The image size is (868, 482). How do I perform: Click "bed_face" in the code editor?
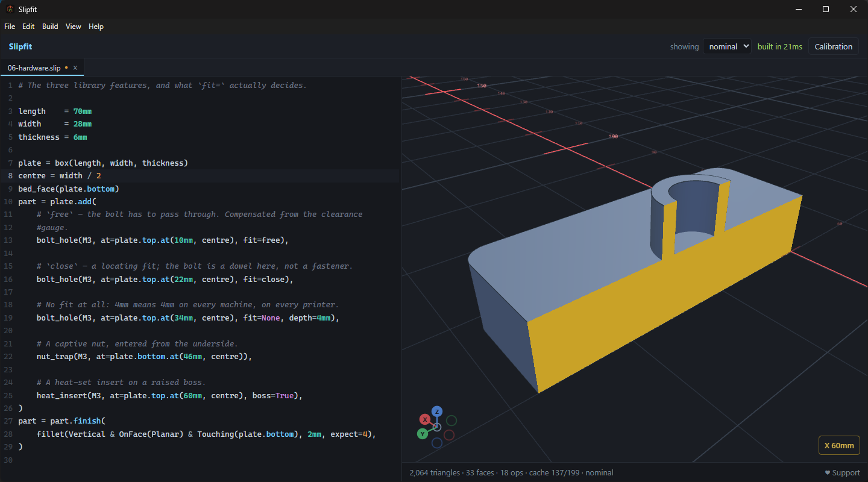tap(37, 189)
